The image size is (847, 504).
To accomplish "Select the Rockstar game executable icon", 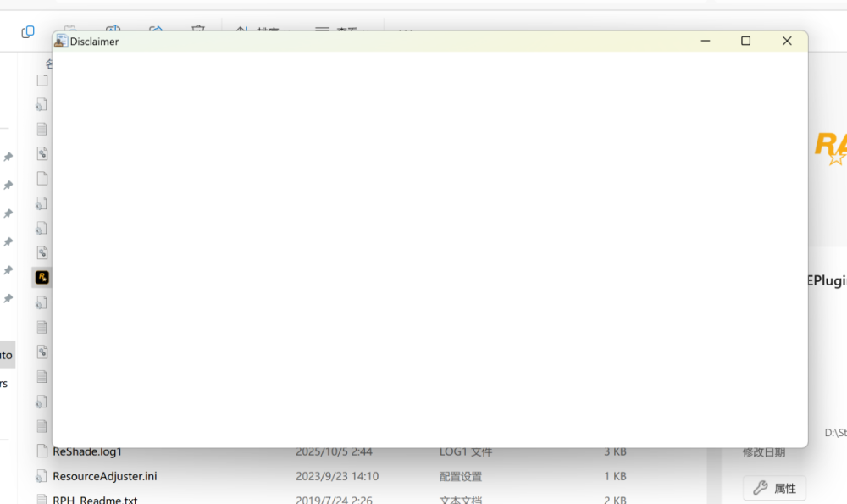I will pos(42,277).
